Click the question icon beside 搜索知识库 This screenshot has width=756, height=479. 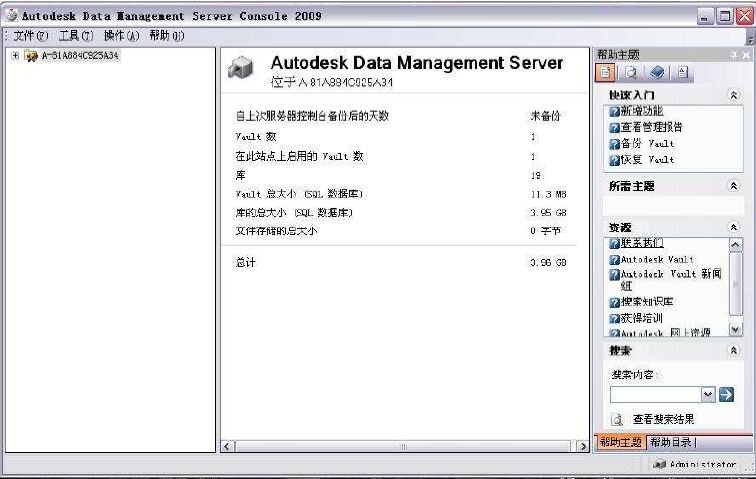[614, 302]
